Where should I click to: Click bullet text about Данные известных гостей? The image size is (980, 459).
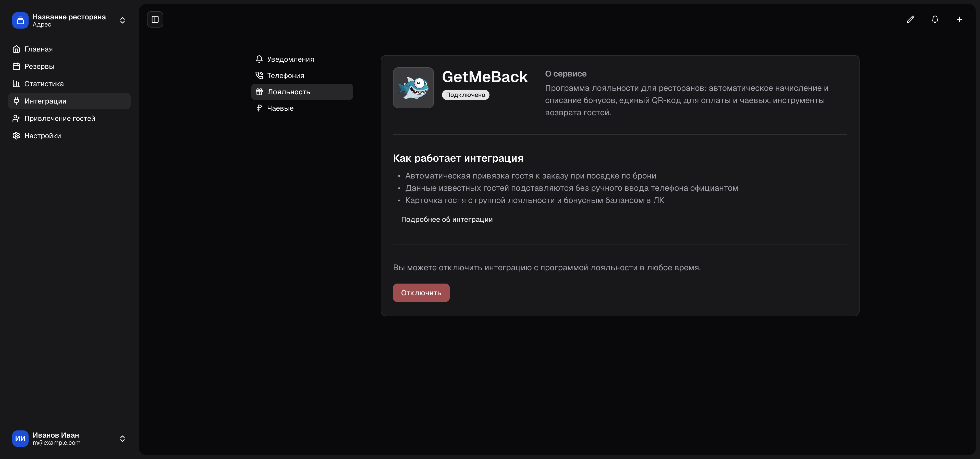571,188
